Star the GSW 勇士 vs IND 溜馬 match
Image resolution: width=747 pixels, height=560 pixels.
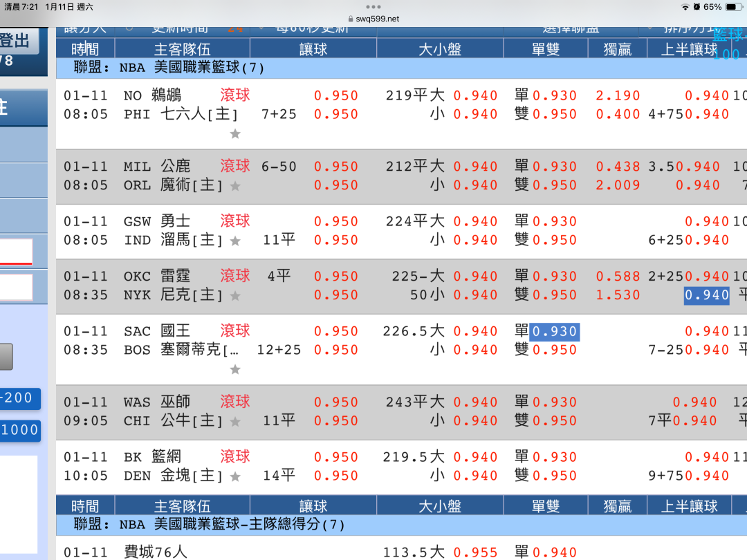(x=235, y=241)
